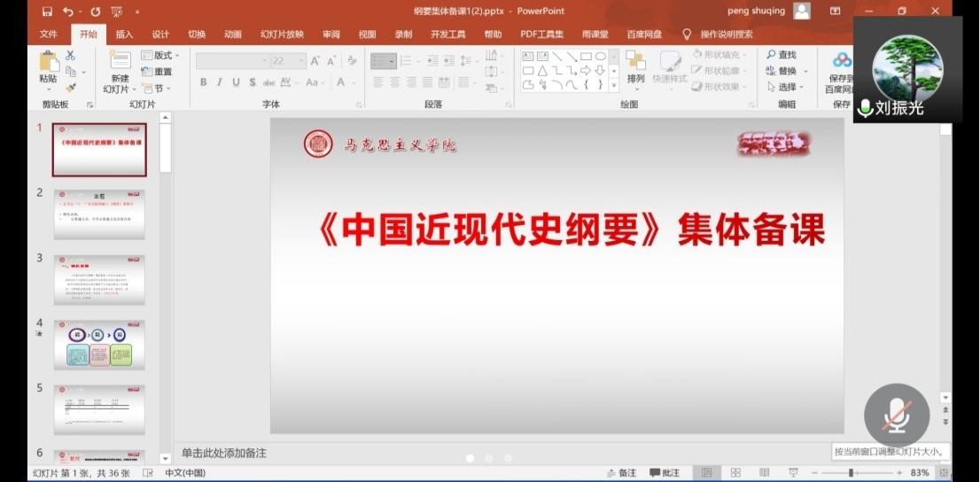
Task: Expand the Layout (版式) dropdown
Action: point(161,55)
